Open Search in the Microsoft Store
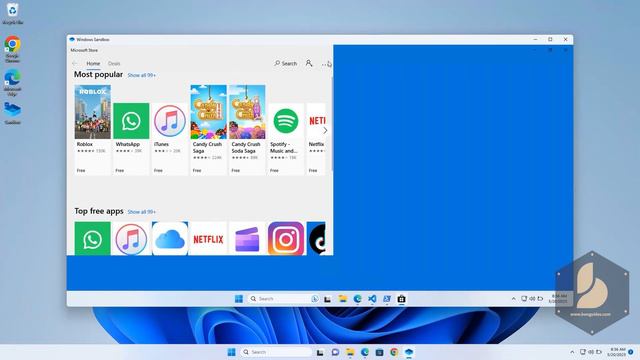 [x=286, y=63]
